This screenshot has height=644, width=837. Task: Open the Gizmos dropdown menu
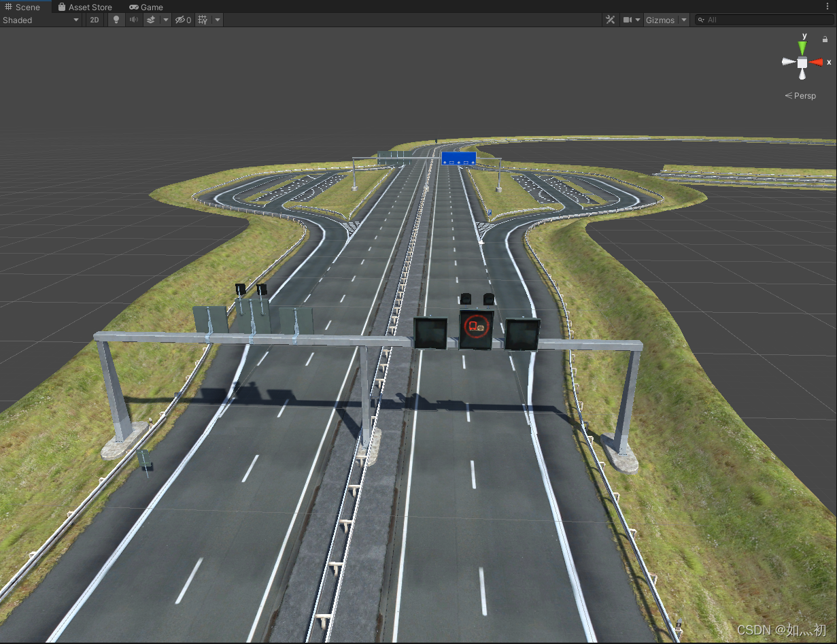coord(684,20)
